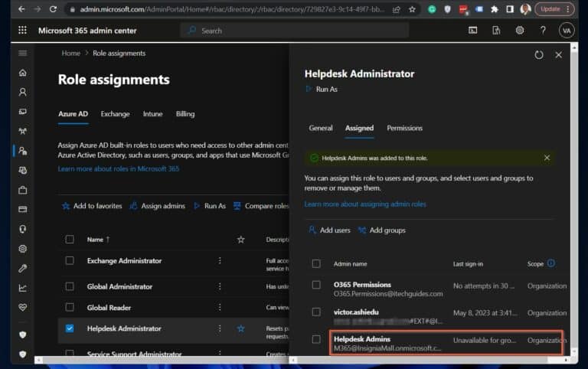Open more actions for Global Administrator
The height and width of the screenshot is (369, 588).
pyautogui.click(x=220, y=286)
